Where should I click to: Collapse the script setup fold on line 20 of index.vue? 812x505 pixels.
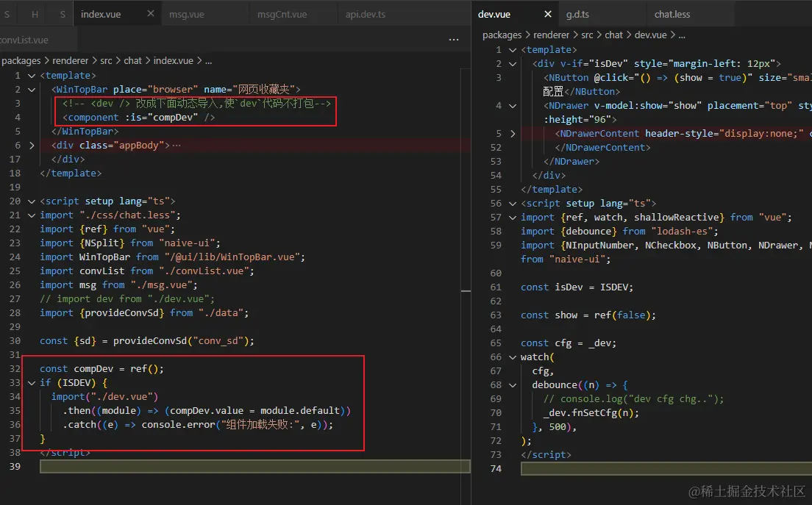pyautogui.click(x=32, y=201)
